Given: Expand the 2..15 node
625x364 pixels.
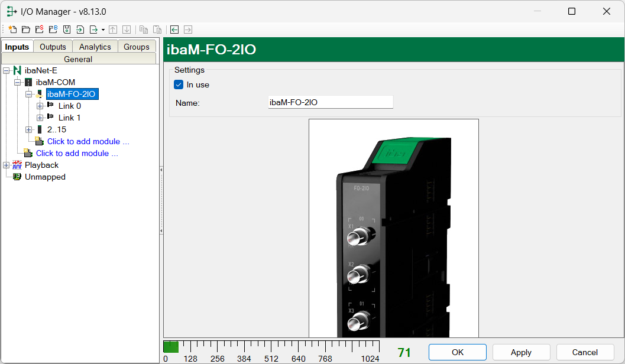Looking at the screenshot, I should tap(29, 130).
